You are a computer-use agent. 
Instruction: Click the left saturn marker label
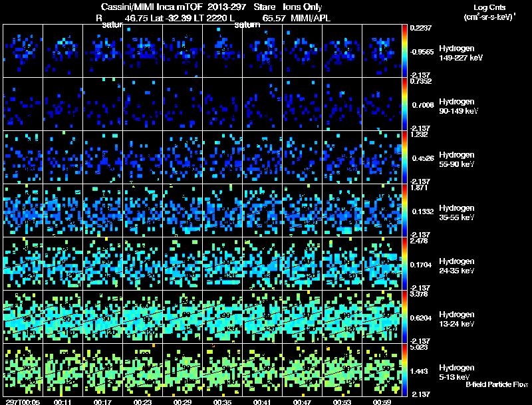click(104, 24)
